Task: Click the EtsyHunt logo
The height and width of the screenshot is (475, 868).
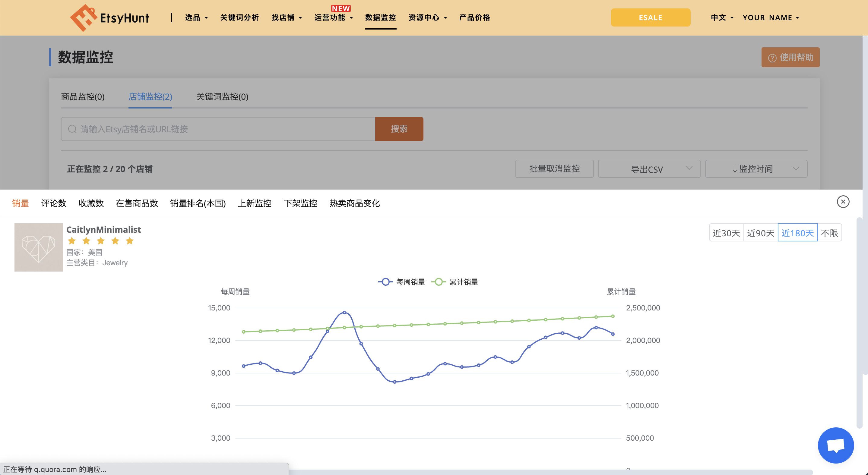Action: click(x=109, y=17)
